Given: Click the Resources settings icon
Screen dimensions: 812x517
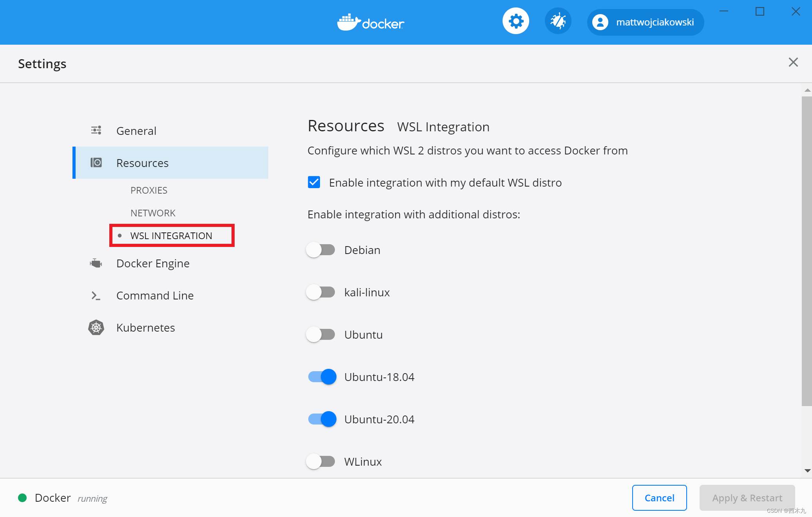Looking at the screenshot, I should coord(96,163).
